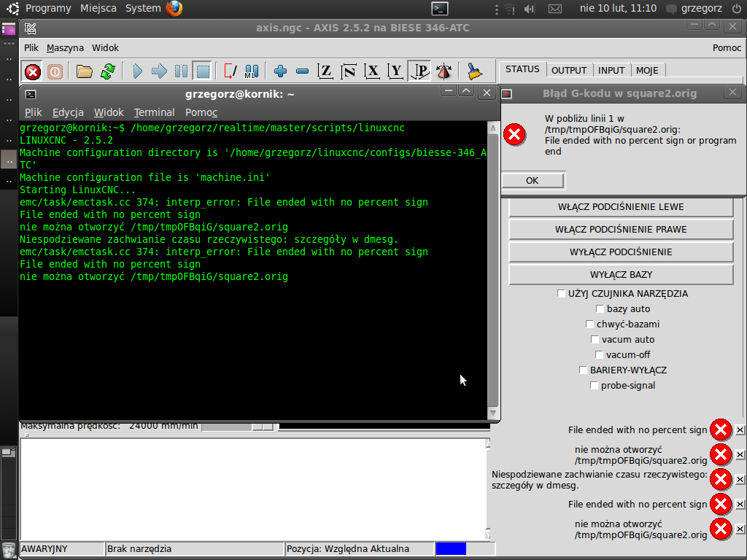Open the Pomoc menu in AXIS window
The width and height of the screenshot is (747, 560).
click(727, 47)
